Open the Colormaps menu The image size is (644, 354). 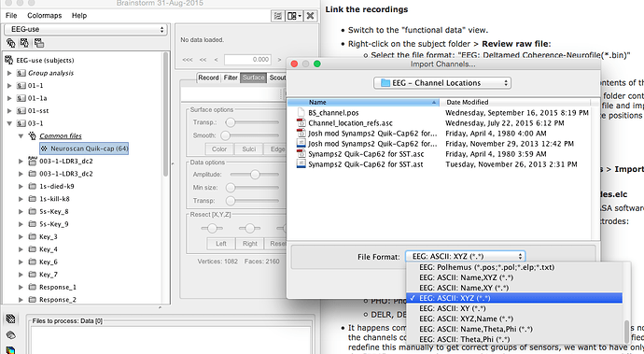point(45,16)
